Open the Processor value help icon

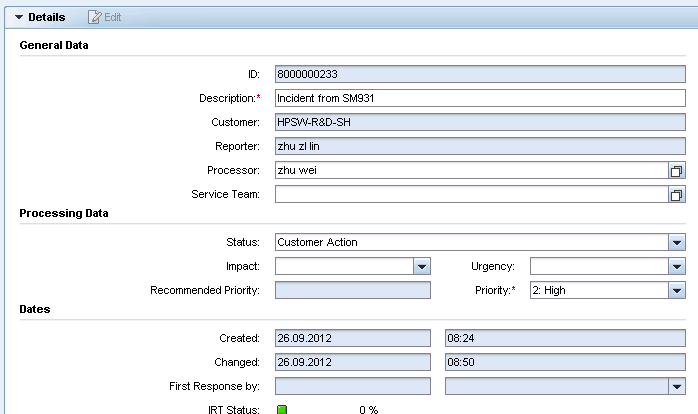677,170
